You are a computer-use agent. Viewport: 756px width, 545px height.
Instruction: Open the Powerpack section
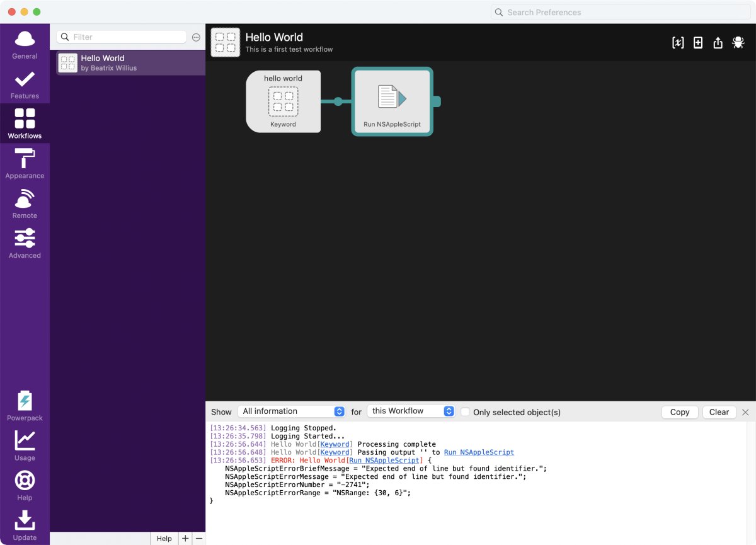tap(25, 406)
